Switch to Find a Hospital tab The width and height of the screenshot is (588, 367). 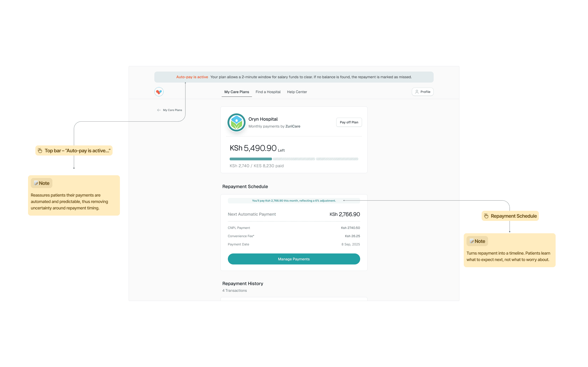[268, 92]
